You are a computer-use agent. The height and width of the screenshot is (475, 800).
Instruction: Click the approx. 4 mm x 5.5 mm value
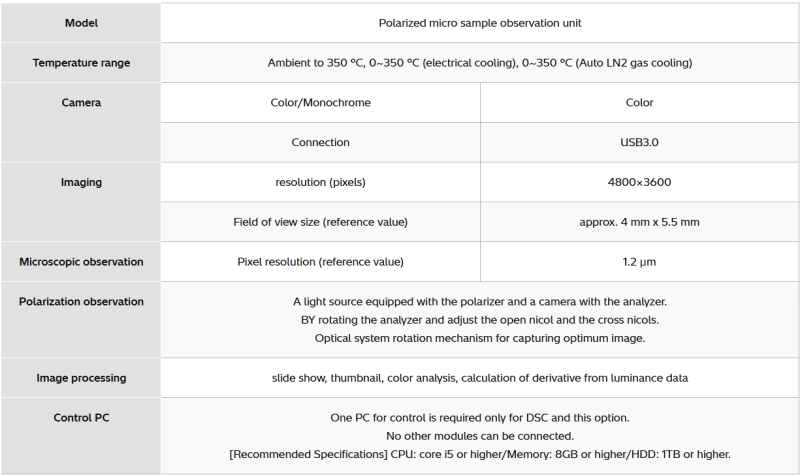coord(639,221)
